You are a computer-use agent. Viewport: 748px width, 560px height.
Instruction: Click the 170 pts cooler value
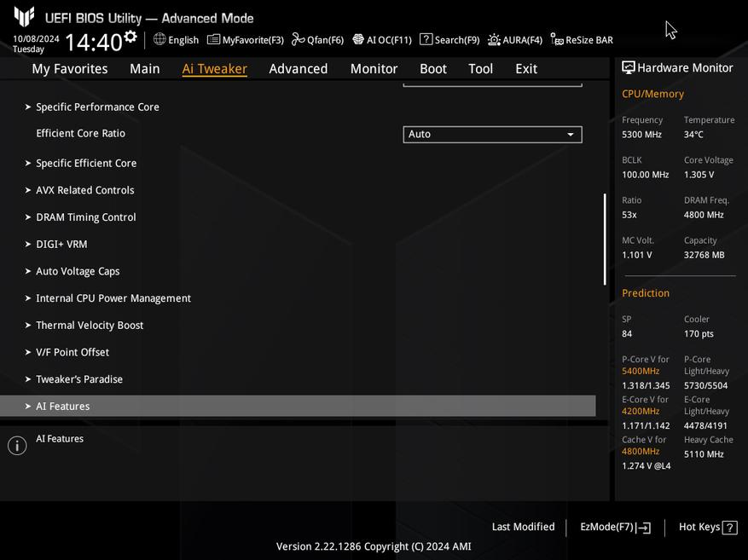699,334
